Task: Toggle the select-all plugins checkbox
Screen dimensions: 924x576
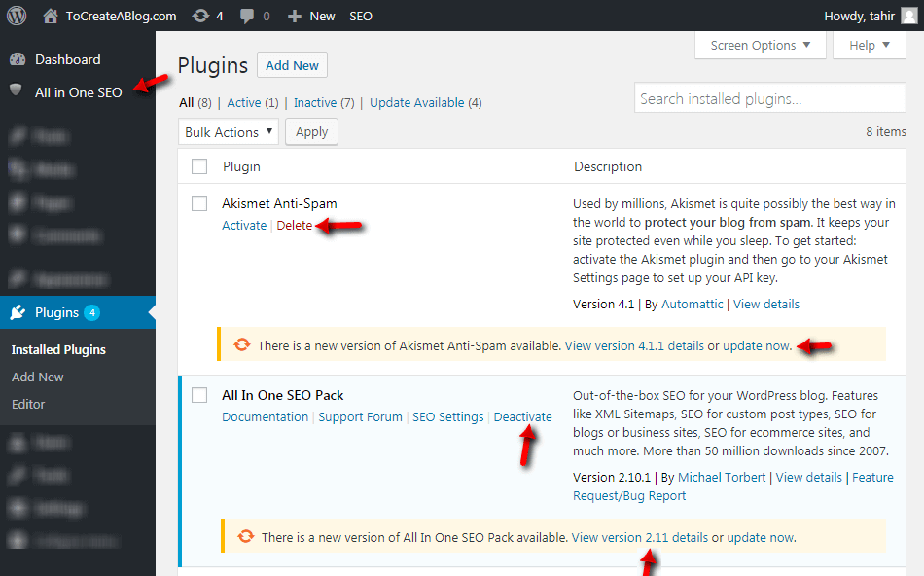Action: (199, 166)
